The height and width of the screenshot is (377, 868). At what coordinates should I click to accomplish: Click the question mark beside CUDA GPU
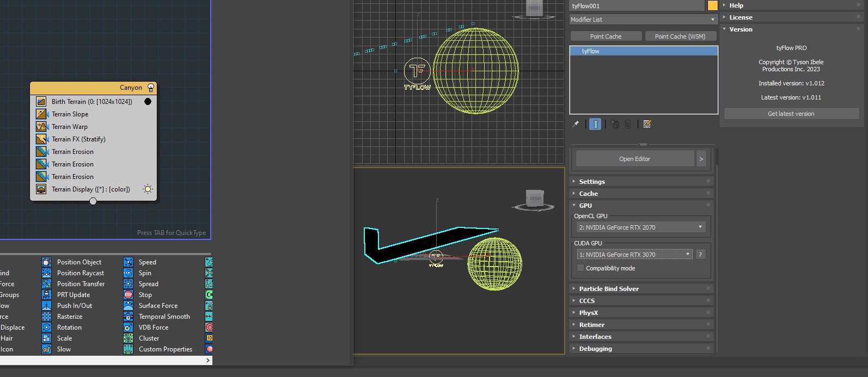tap(701, 255)
